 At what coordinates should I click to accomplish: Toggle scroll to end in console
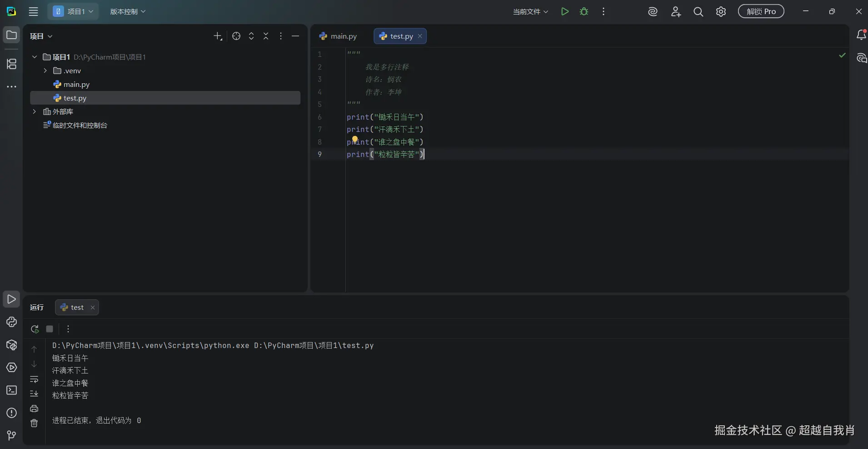point(34,394)
